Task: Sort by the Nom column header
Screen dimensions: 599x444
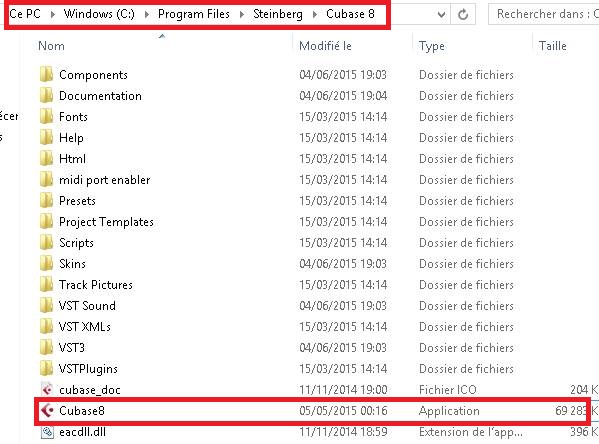Action: pos(51,46)
